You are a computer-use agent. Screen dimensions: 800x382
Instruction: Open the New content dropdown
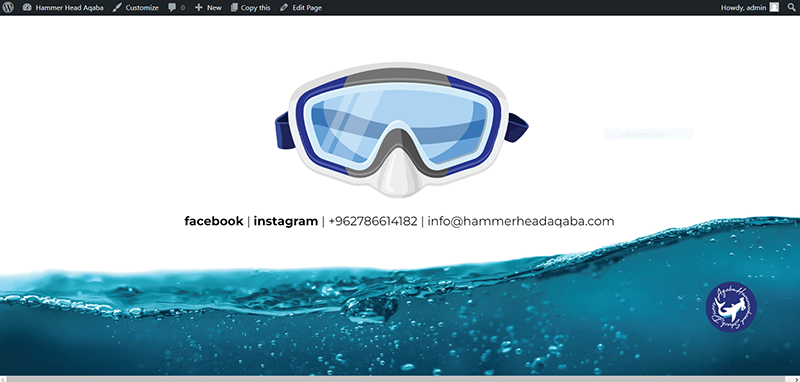tap(214, 8)
